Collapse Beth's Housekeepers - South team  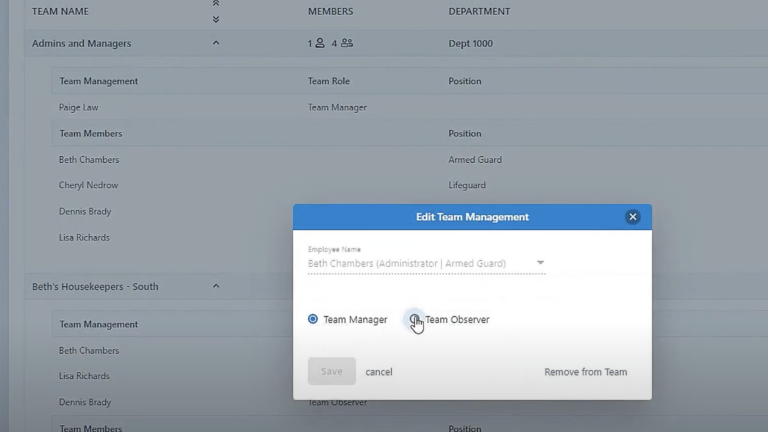[x=216, y=286]
